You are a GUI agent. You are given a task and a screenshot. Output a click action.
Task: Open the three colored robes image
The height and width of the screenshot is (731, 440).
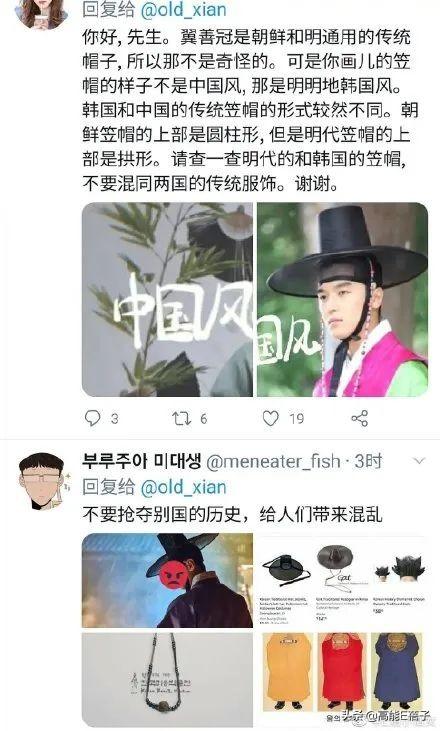point(343,679)
